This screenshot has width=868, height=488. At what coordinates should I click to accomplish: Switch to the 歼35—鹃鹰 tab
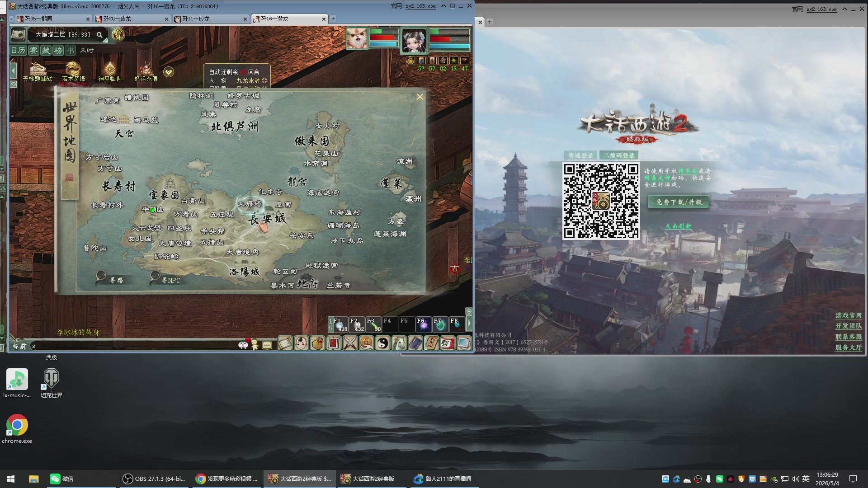click(x=53, y=19)
